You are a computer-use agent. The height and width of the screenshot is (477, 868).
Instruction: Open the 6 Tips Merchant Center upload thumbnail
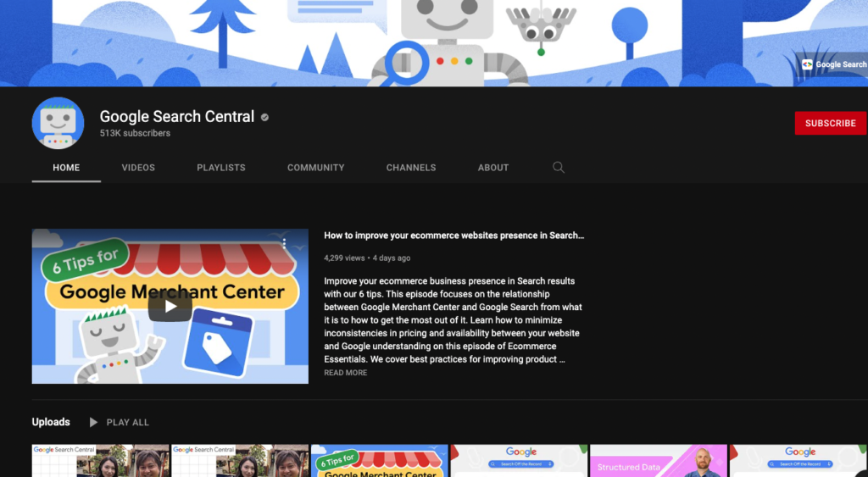379,460
